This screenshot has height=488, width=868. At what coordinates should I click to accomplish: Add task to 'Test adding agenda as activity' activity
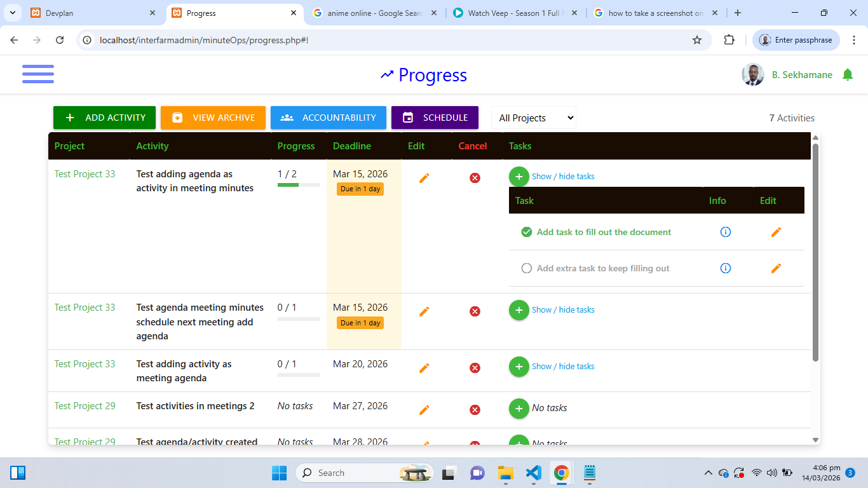point(519,177)
